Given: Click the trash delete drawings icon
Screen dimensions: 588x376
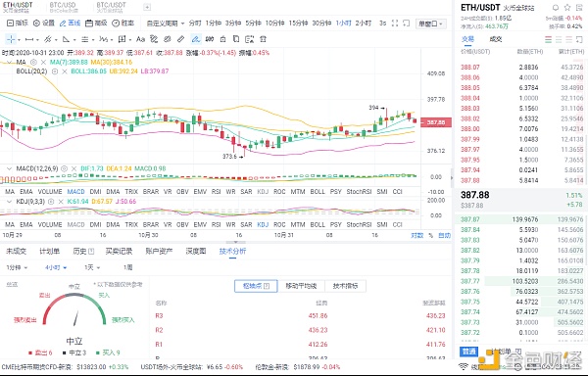Looking at the screenshot, I should coord(263,39).
